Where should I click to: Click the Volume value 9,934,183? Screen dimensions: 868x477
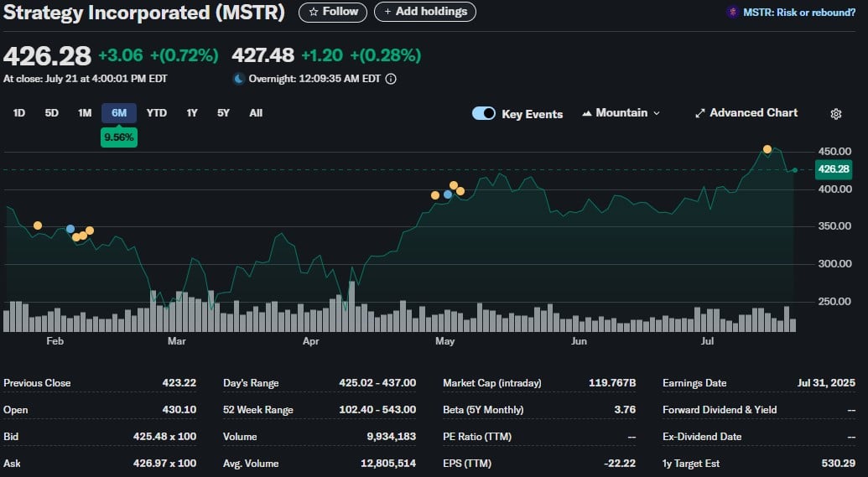click(x=392, y=437)
